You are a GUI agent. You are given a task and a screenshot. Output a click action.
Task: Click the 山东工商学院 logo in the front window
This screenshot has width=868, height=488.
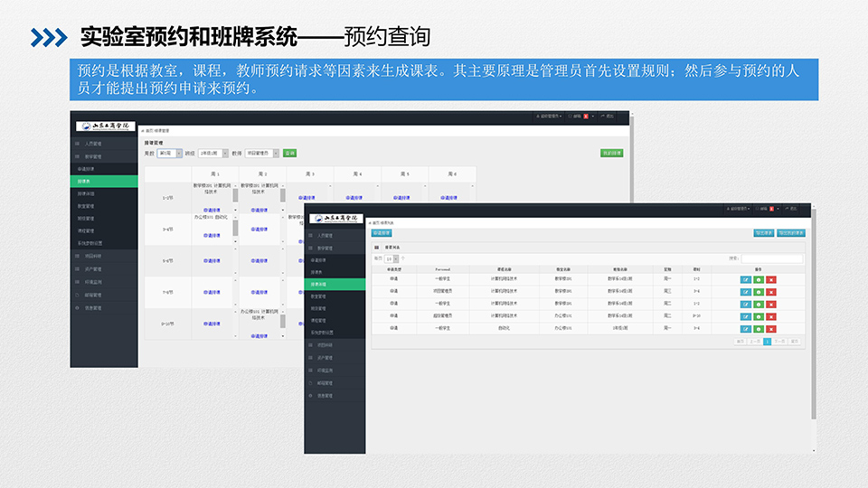[x=338, y=220]
